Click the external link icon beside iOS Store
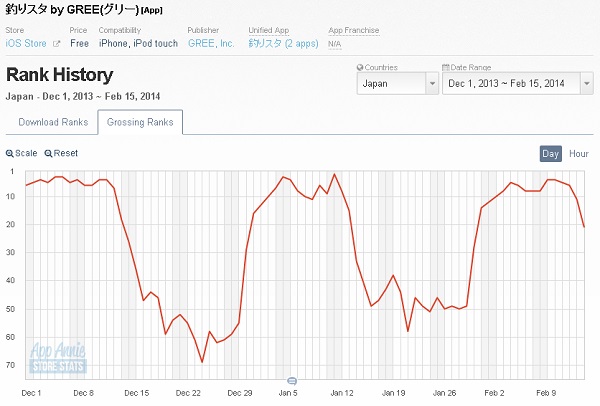 click(x=56, y=44)
